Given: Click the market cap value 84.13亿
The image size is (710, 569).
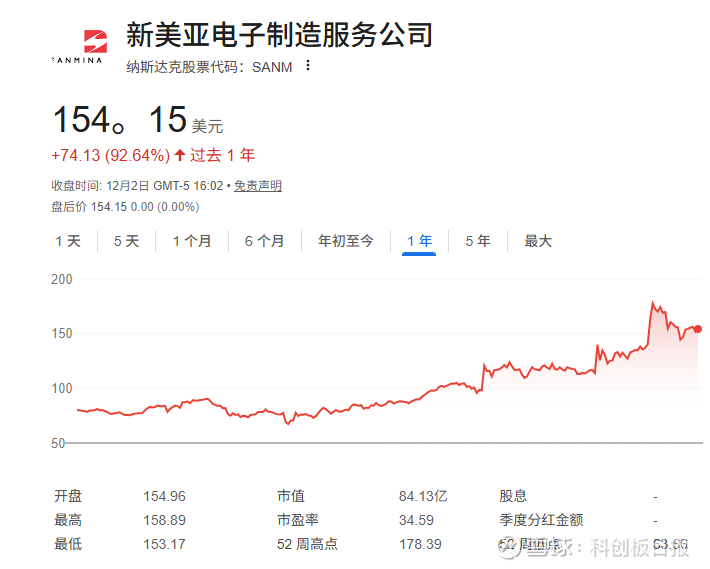Looking at the screenshot, I should pos(423,497).
